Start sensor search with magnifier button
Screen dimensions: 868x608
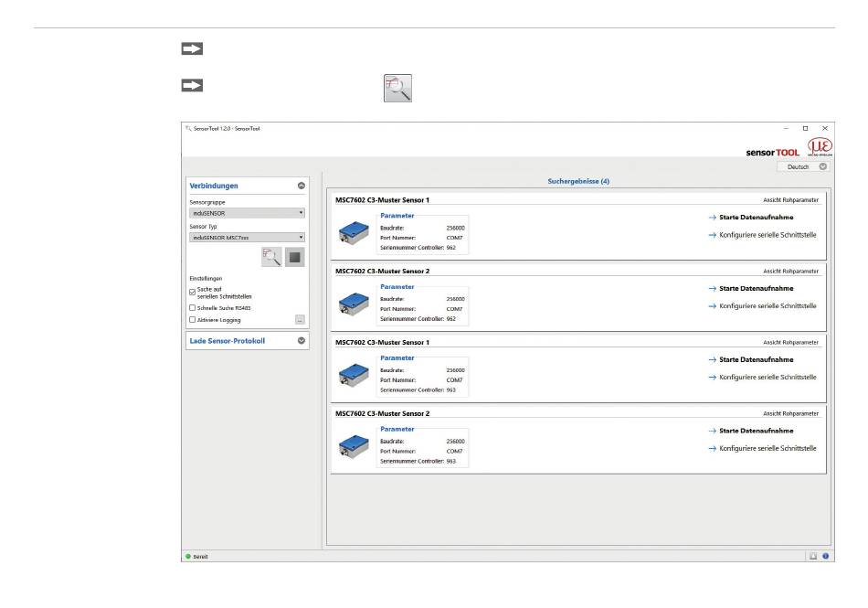pyautogui.click(x=271, y=257)
